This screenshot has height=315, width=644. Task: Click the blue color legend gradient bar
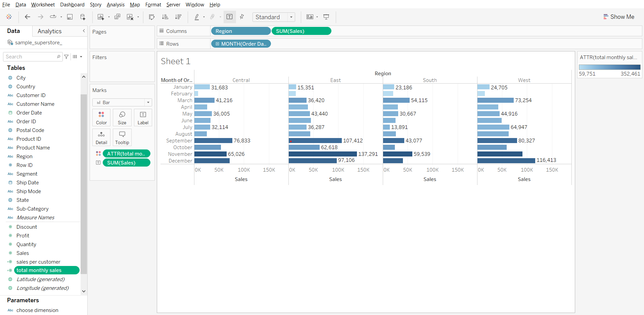click(x=609, y=67)
